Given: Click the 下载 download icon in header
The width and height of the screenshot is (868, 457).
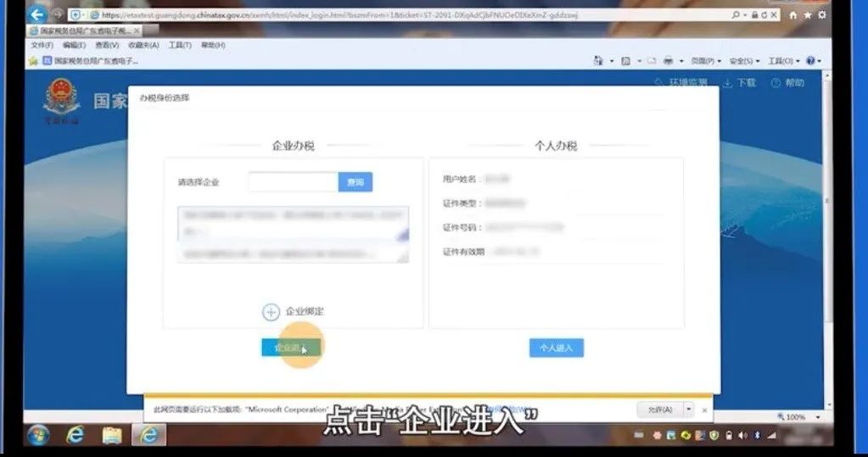Looking at the screenshot, I should coord(728,83).
